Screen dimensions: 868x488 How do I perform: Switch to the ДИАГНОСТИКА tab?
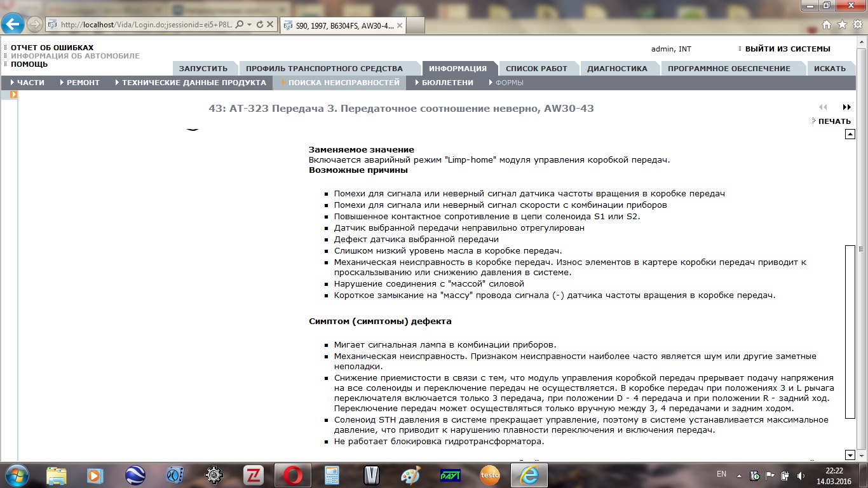point(616,69)
